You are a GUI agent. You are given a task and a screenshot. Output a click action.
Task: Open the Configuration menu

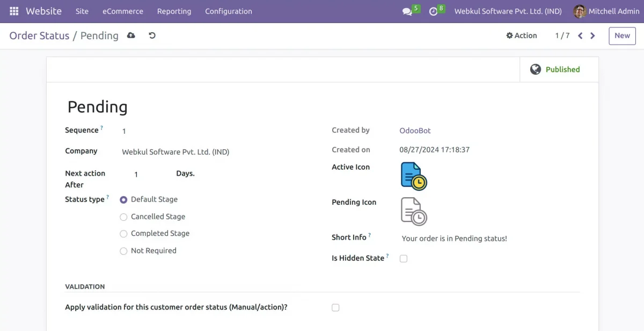228,11
